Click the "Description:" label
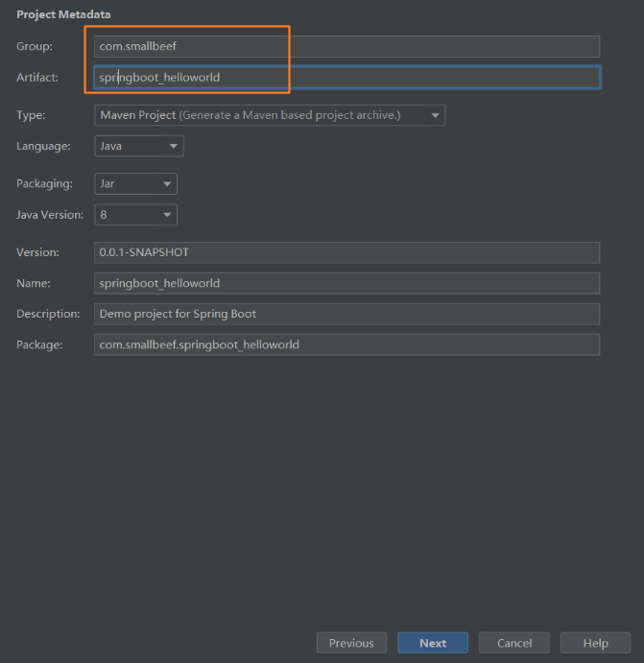This screenshot has height=663, width=644. pos(48,314)
